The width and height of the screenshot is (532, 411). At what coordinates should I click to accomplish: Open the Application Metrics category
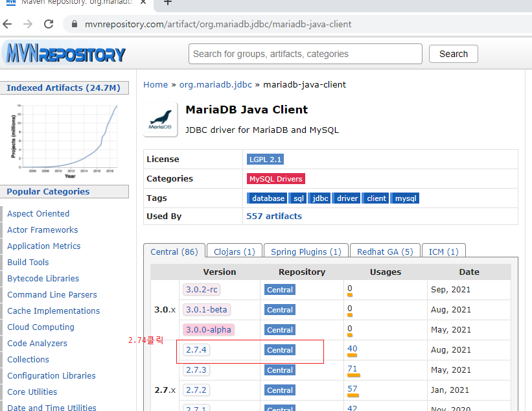(44, 246)
